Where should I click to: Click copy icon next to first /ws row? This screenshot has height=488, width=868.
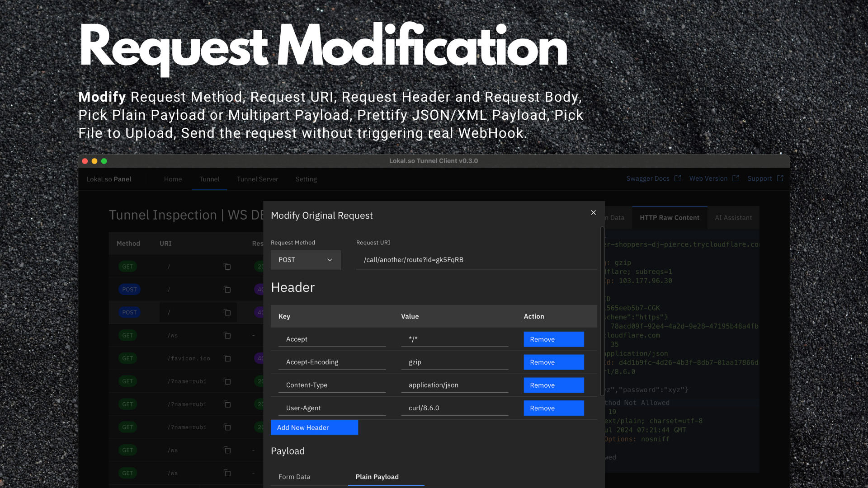[227, 335]
